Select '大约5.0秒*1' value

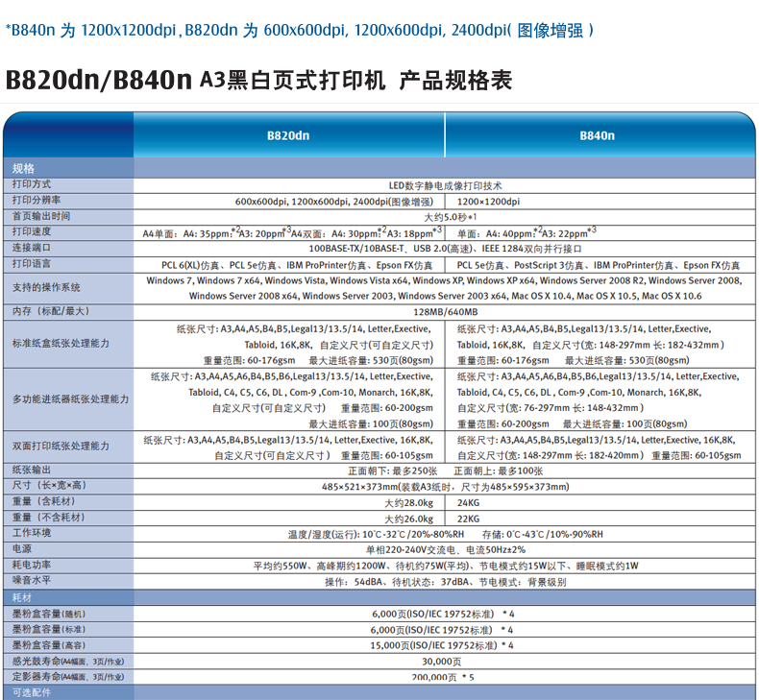(x=451, y=217)
